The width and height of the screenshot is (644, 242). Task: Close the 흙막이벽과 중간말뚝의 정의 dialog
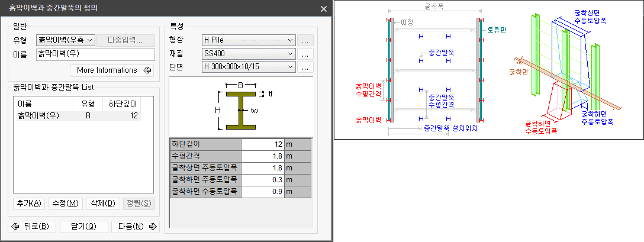click(323, 9)
